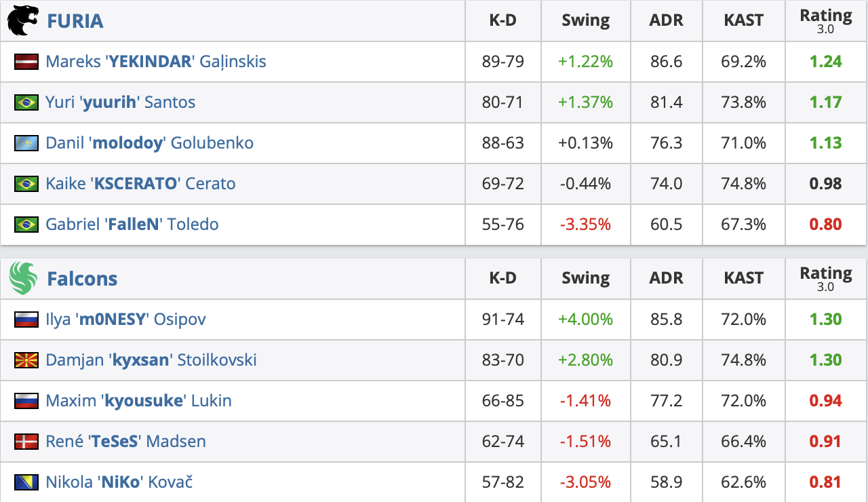The width and height of the screenshot is (868, 502).
Task: Click the KAST header in Falcons table
Action: click(743, 278)
